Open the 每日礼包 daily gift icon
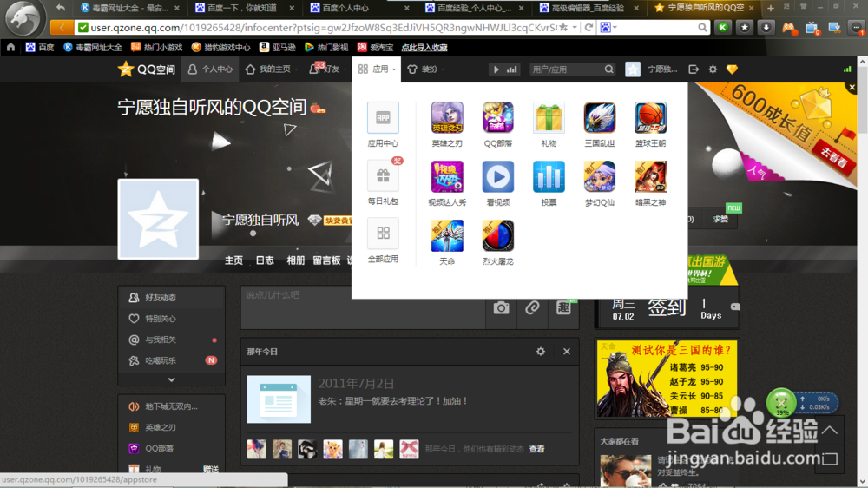 click(383, 176)
